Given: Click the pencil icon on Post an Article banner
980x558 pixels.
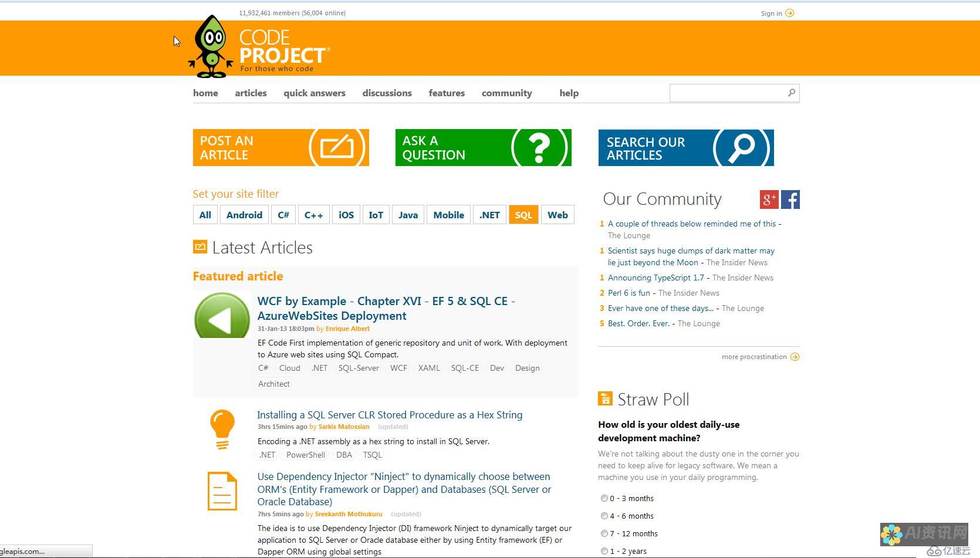Looking at the screenshot, I should click(x=337, y=147).
